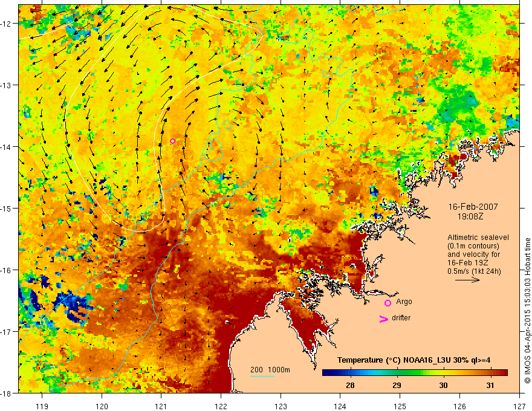Click longitude axis label '126'

pos(459,406)
